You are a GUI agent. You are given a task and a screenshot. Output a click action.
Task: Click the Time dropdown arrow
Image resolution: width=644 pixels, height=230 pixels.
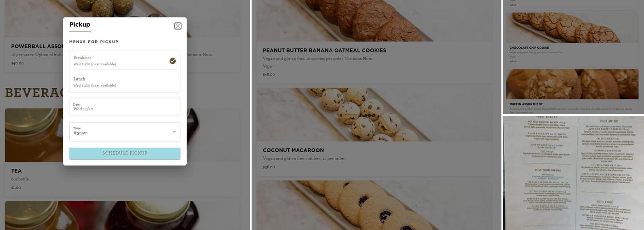(174, 132)
